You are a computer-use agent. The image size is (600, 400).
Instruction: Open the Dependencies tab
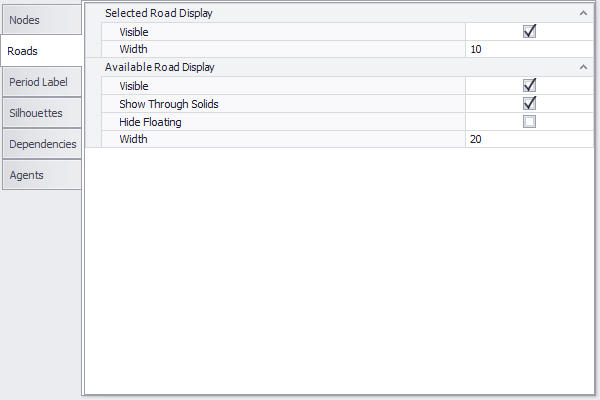(42, 144)
